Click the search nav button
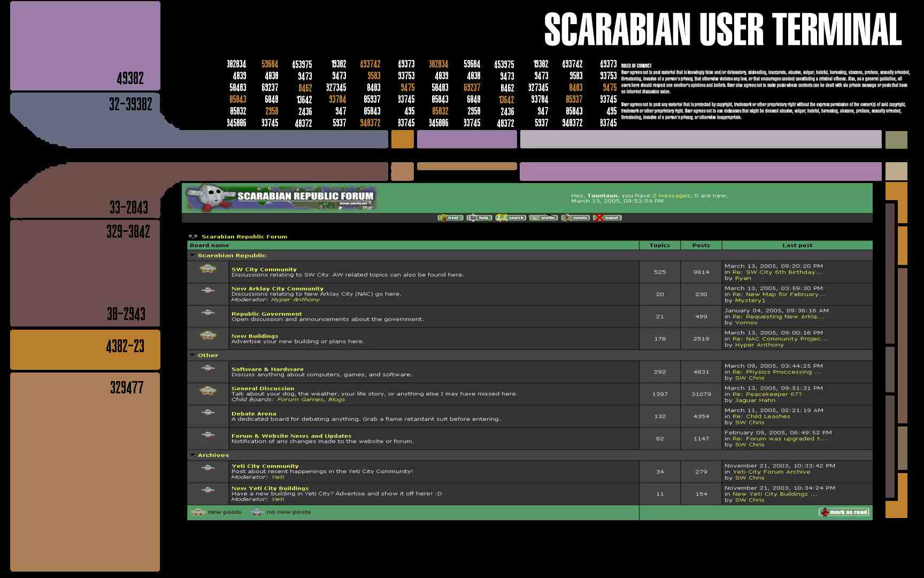Viewport: 924px width, 578px height. pos(511,218)
